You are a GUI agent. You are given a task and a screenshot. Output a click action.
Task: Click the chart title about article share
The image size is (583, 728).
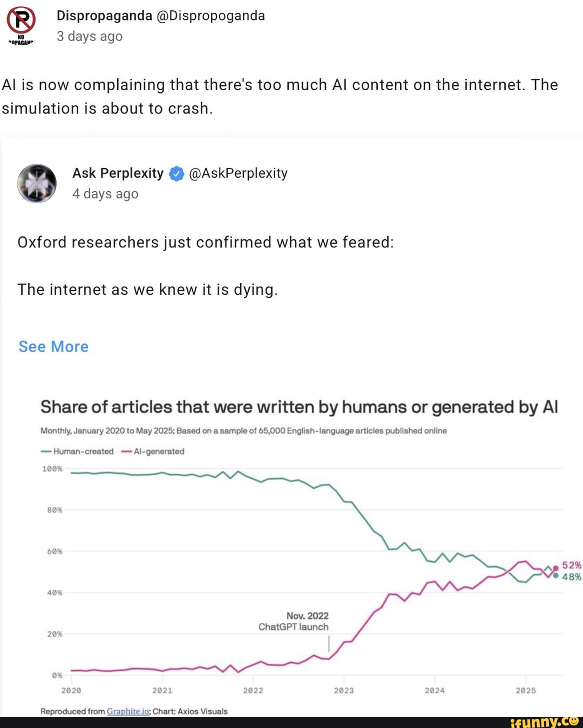coord(299,407)
